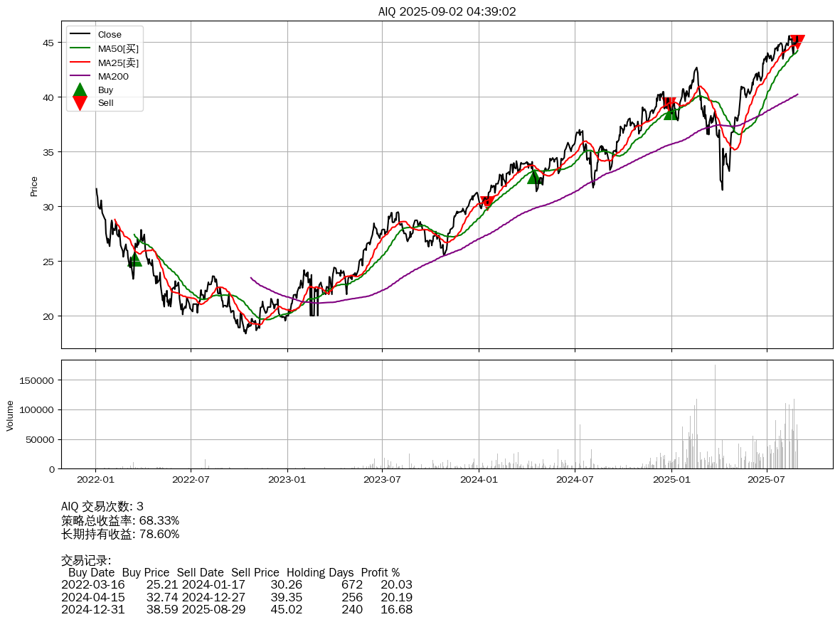This screenshot has height=622, width=840.
Task: Select the 2024-07 x-axis date label
Action: 575,480
